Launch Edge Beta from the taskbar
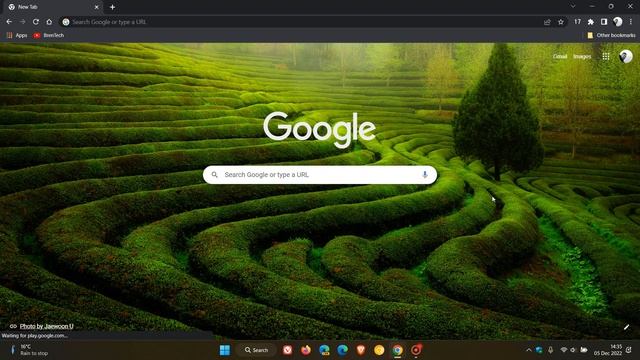 click(324, 350)
